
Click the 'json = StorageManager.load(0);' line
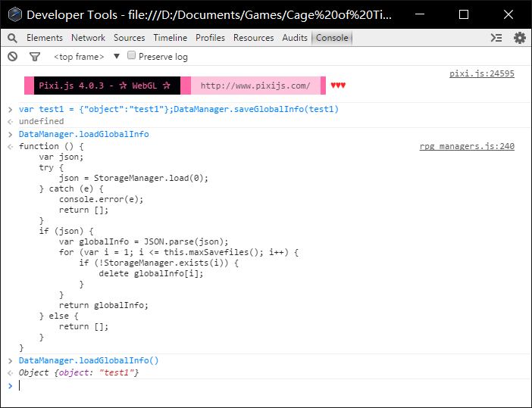[133, 178]
